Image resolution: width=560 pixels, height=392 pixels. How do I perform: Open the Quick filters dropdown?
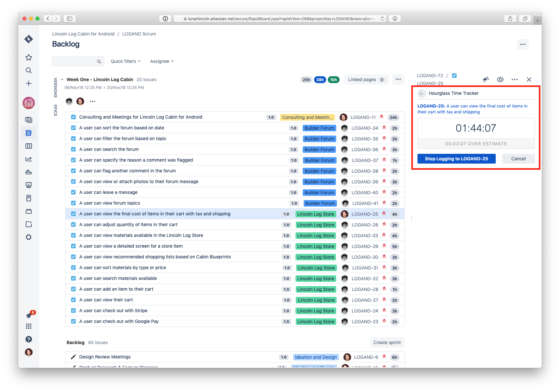pos(126,61)
